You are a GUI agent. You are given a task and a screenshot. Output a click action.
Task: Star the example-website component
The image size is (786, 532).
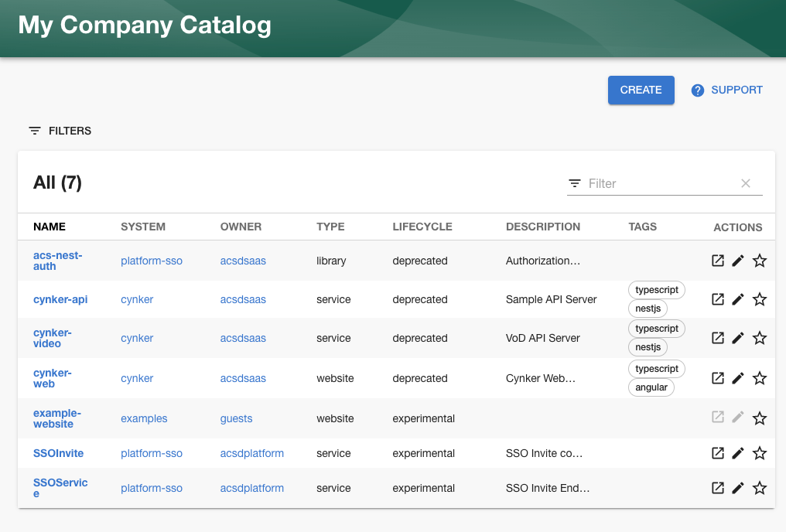pos(760,418)
